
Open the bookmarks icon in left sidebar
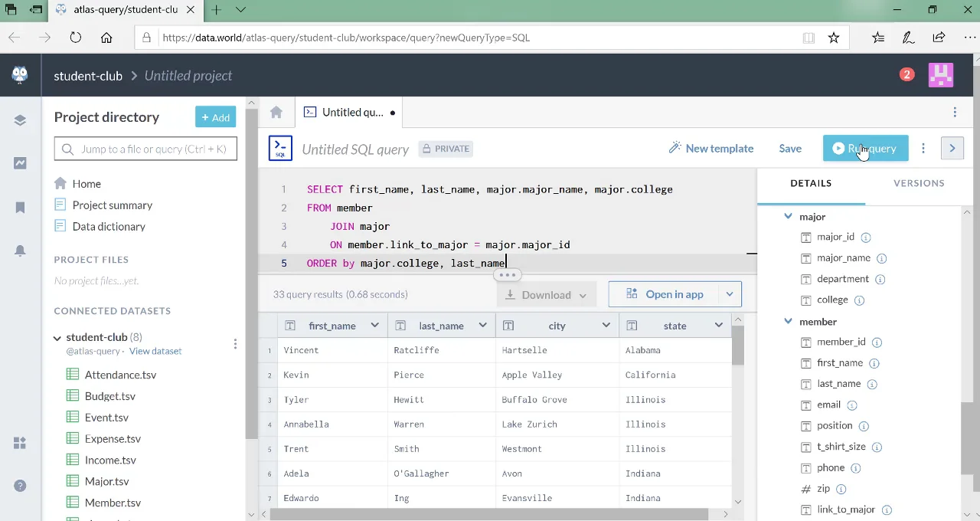pos(20,208)
